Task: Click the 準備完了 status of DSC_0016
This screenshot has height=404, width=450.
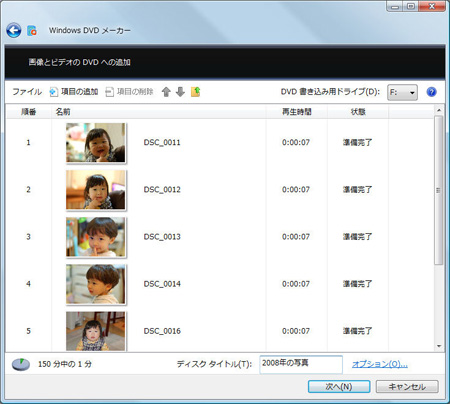Action: pyautogui.click(x=357, y=331)
